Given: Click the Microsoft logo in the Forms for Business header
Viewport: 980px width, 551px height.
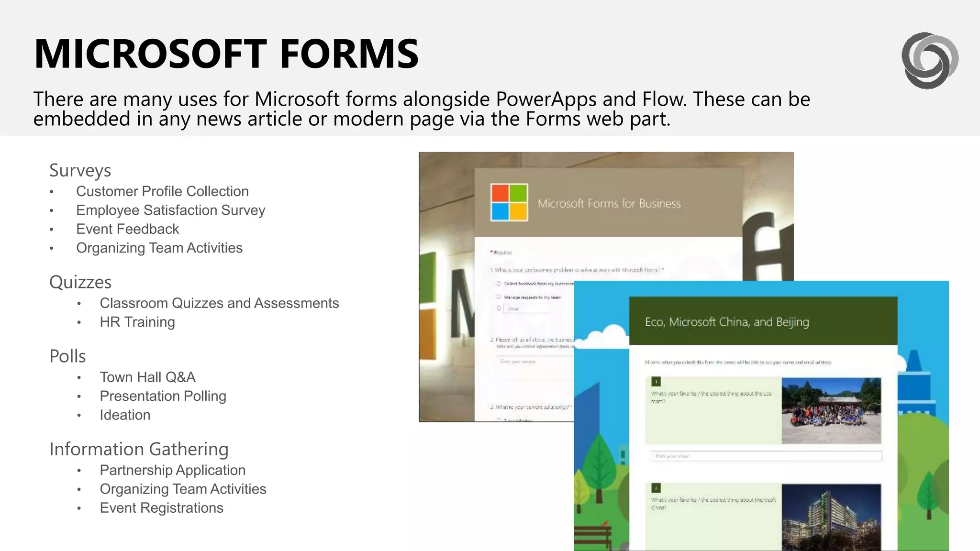Looking at the screenshot, I should pyautogui.click(x=509, y=202).
